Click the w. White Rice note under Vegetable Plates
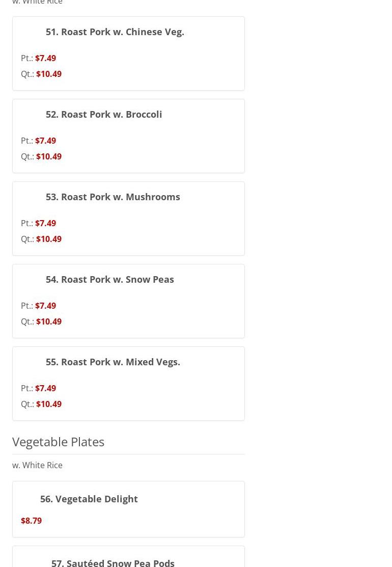The height and width of the screenshot is (567, 392). [x=37, y=466]
